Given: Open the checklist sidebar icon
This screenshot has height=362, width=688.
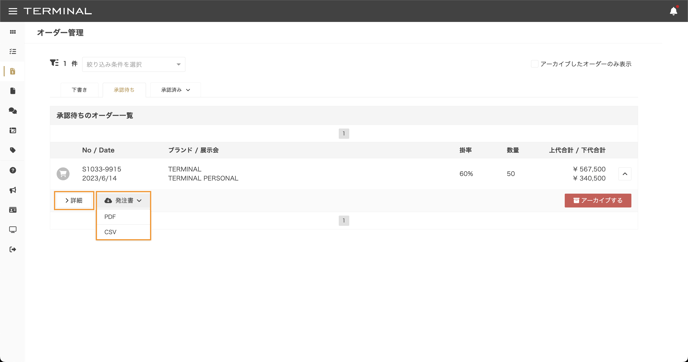Looking at the screenshot, I should (13, 52).
